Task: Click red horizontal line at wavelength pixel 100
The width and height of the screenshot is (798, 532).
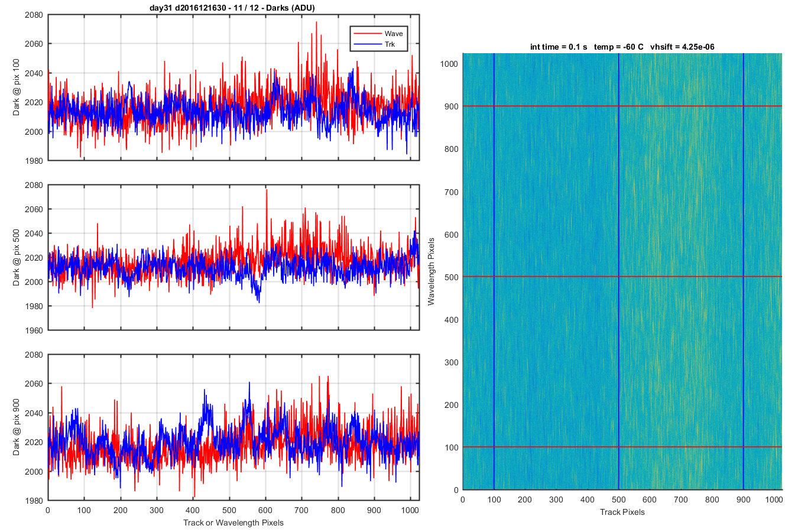Action: [x=622, y=447]
